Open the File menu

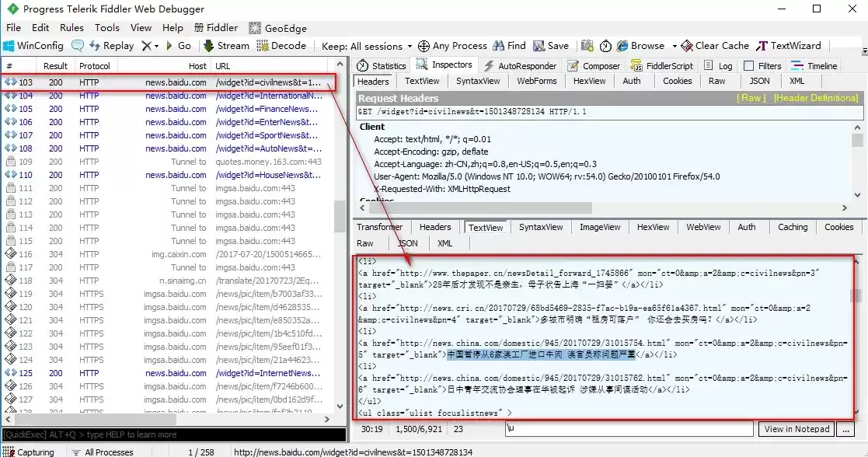pos(13,28)
